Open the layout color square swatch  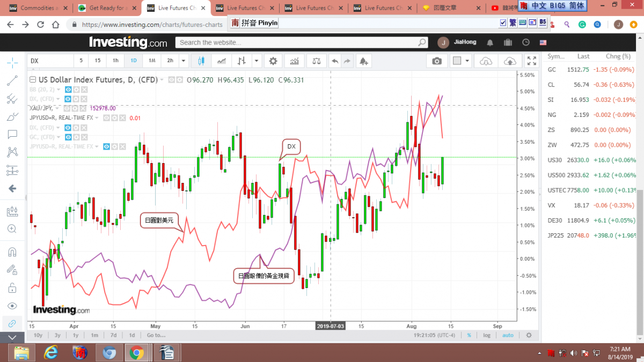click(x=457, y=61)
